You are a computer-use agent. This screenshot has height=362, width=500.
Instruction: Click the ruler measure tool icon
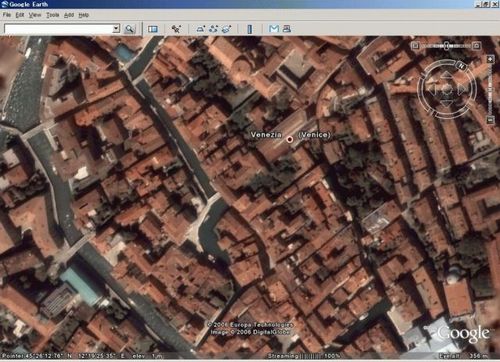pos(250,29)
